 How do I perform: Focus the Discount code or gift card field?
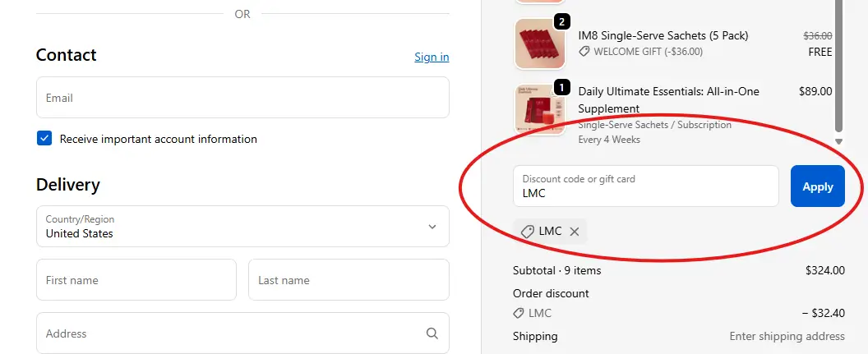pos(645,186)
